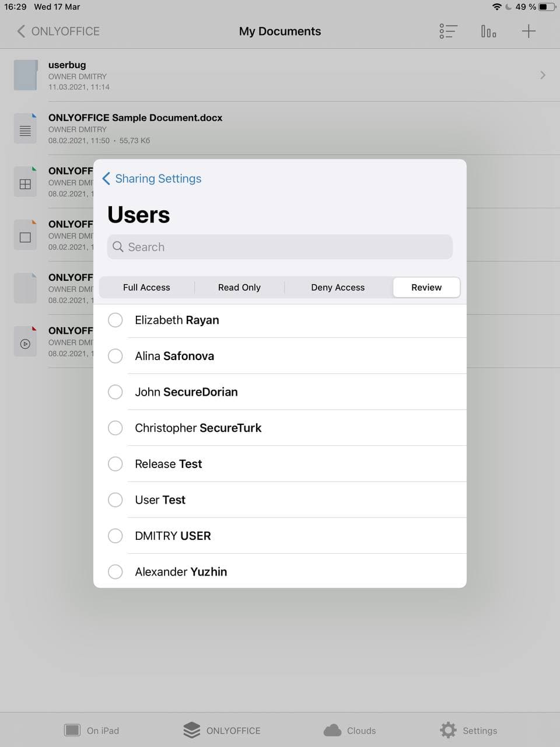
Task: Select the sort options icon next to list view
Action: [488, 31]
